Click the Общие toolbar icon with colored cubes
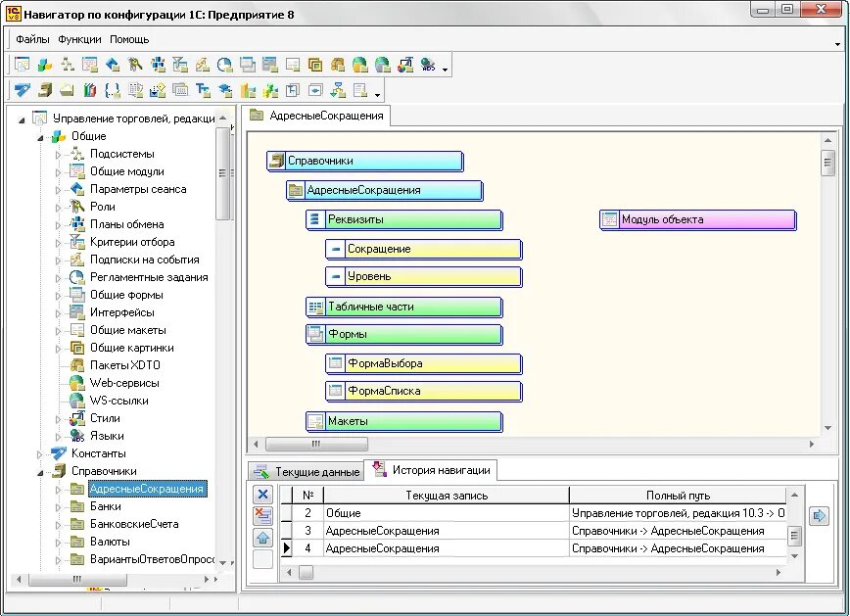 [x=44, y=65]
